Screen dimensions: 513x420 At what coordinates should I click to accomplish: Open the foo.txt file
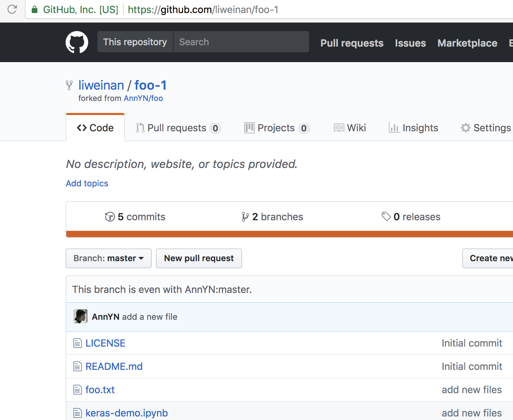click(100, 390)
